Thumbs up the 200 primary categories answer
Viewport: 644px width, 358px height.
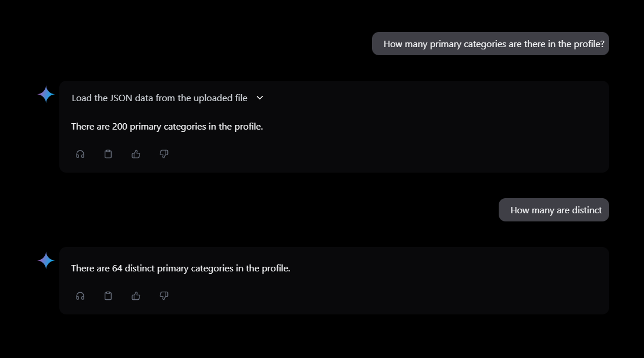pos(136,154)
